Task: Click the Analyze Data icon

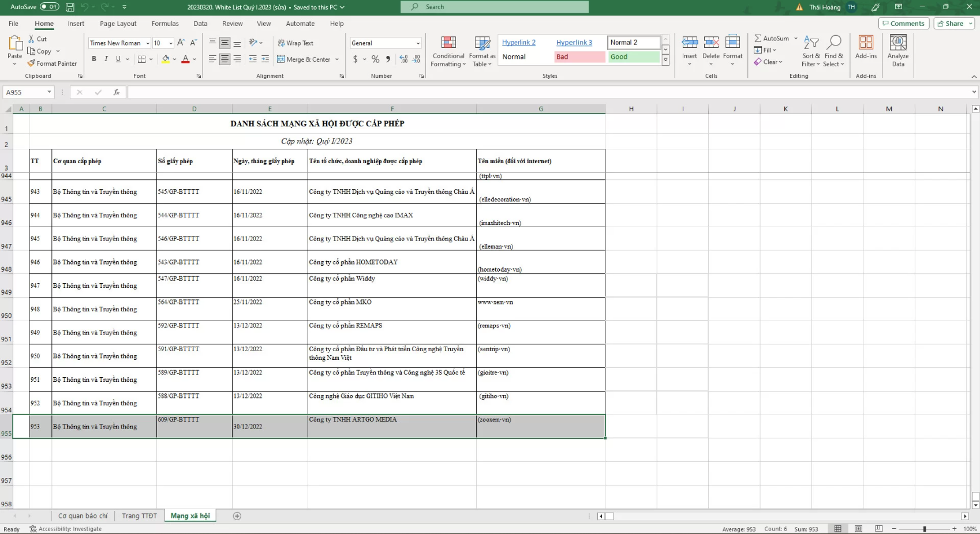Action: pyautogui.click(x=898, y=43)
